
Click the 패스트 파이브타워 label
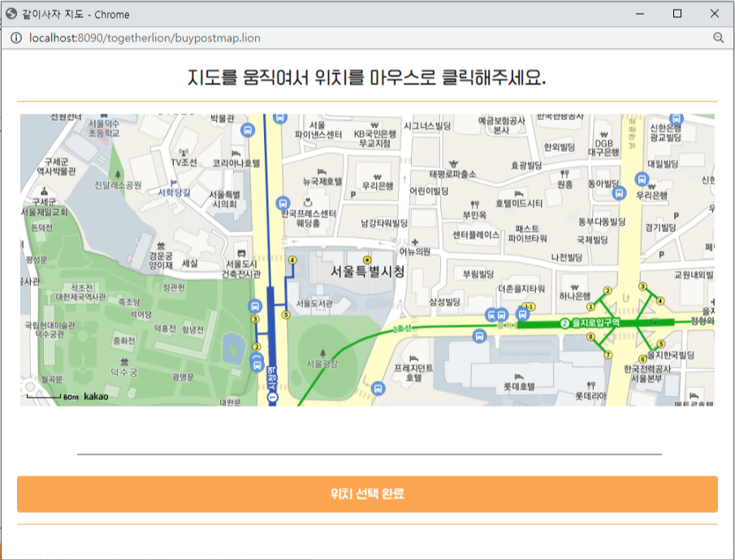click(x=527, y=234)
